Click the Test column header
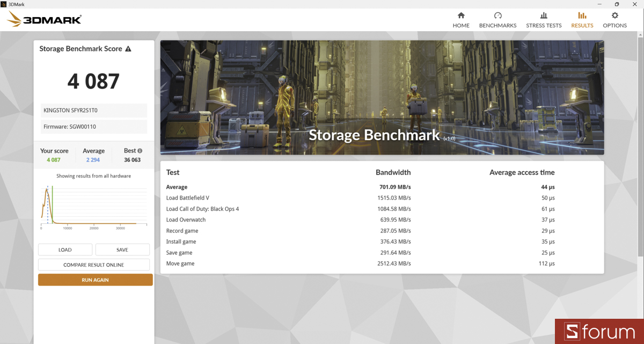The width and height of the screenshot is (644, 344). [x=173, y=172]
